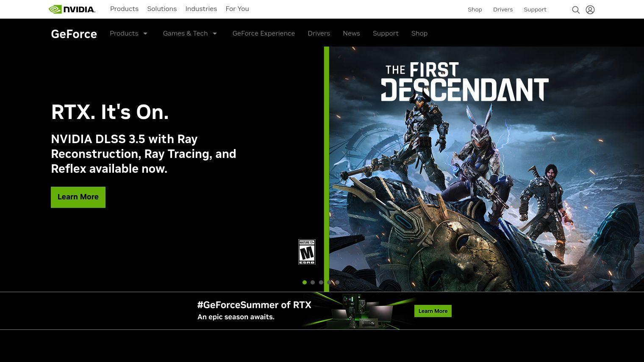Select the first carousel dot
Screen dimensions: 644x362
pyautogui.click(x=305, y=282)
